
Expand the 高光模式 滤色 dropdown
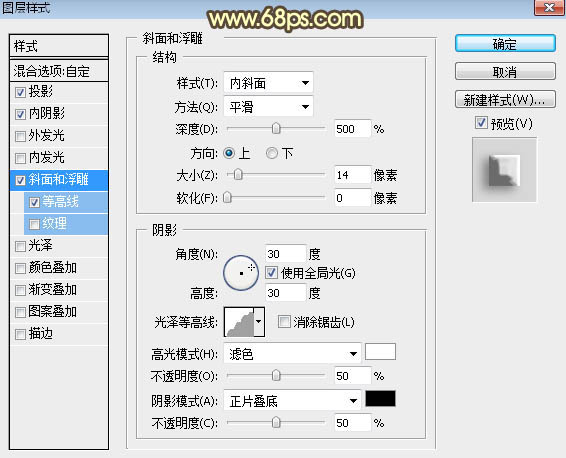(292, 354)
